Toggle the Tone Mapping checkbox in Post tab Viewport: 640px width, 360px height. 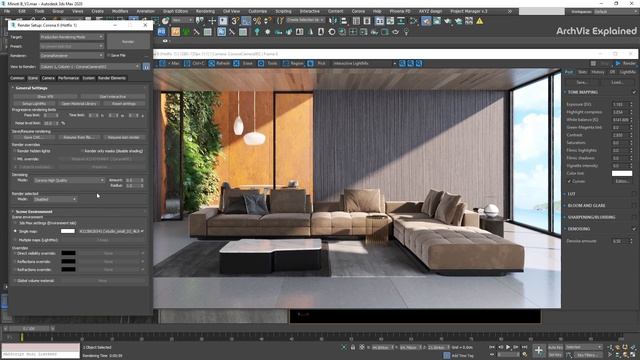pyautogui.click(x=634, y=92)
